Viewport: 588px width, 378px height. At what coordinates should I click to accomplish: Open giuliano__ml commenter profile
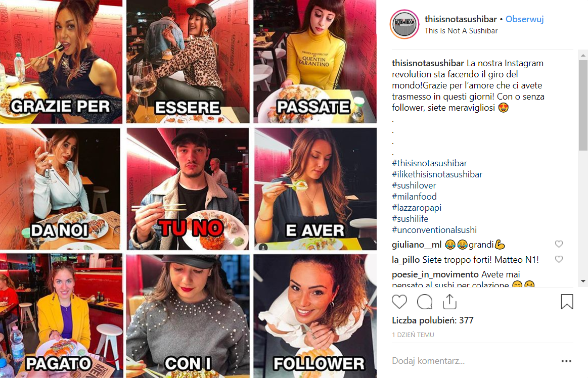pyautogui.click(x=416, y=245)
